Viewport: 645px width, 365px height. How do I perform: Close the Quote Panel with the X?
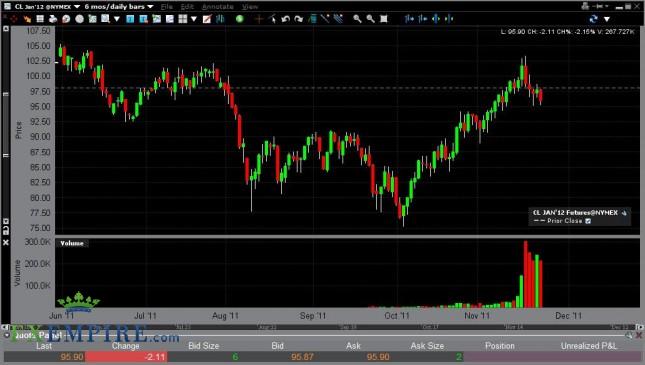(x=638, y=336)
